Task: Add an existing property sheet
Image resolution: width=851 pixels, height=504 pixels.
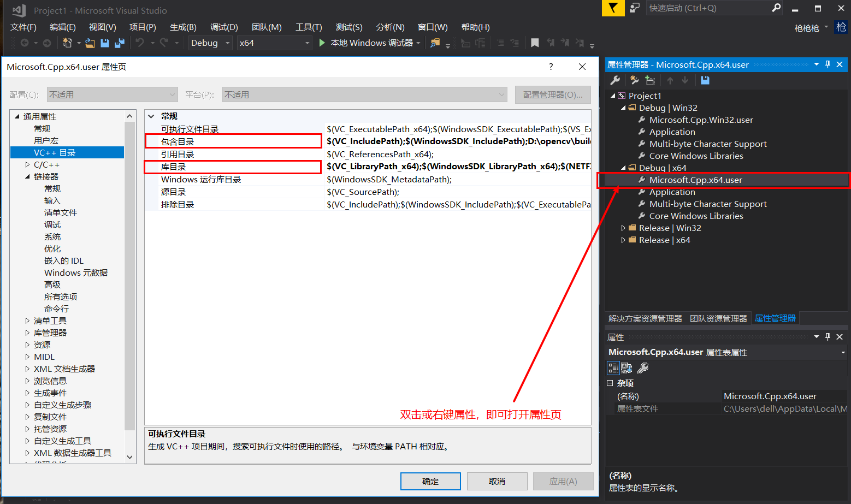Action: 650,80
